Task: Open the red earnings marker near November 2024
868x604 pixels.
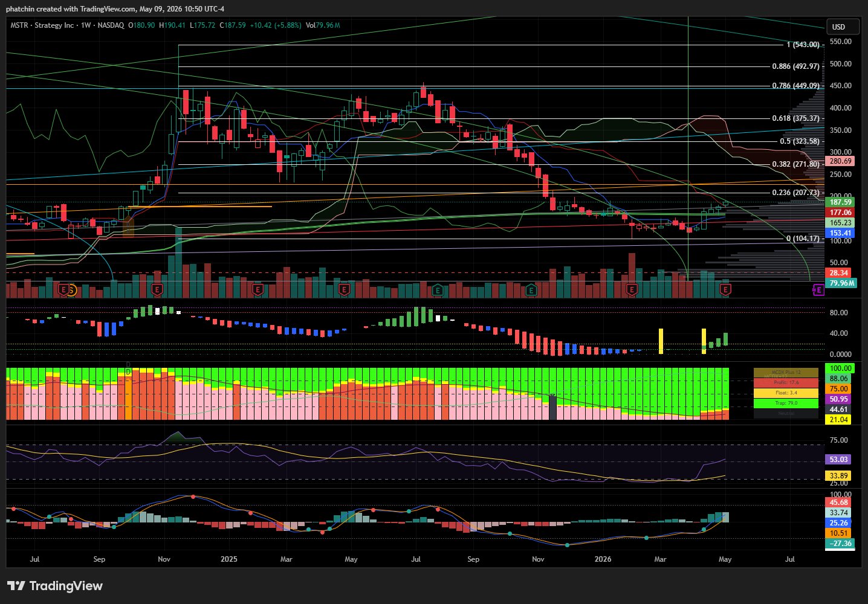Action: click(158, 291)
